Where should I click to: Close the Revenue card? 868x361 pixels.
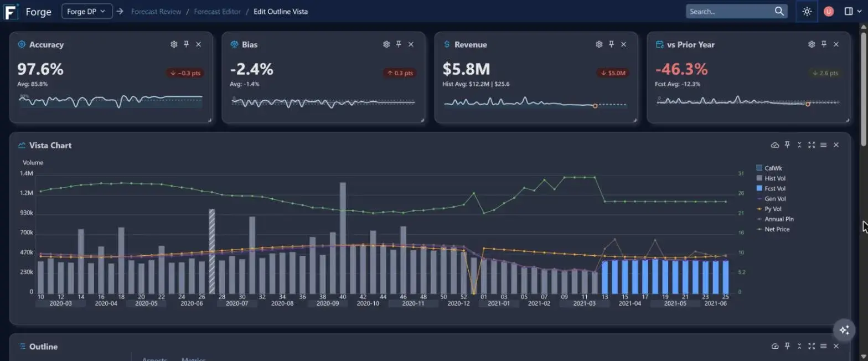623,44
